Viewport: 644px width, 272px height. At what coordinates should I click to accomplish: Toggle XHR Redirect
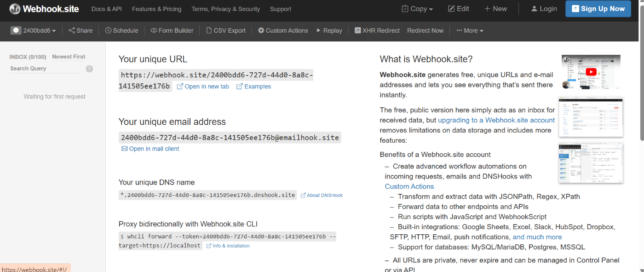point(377,30)
